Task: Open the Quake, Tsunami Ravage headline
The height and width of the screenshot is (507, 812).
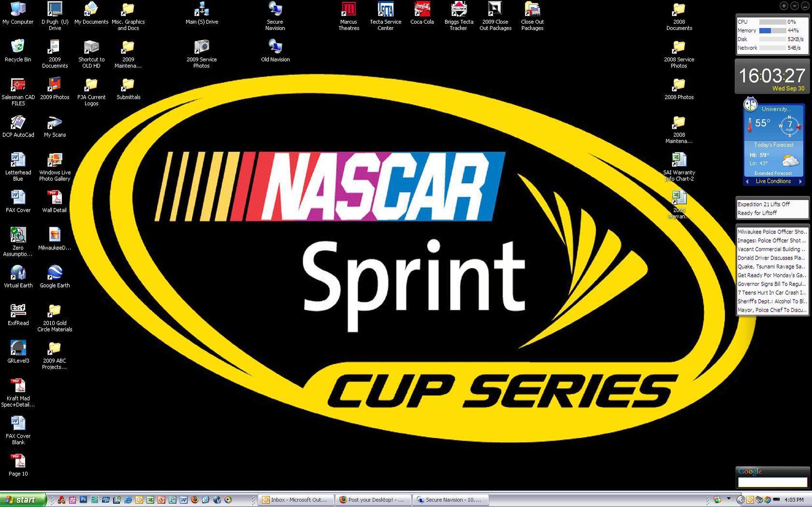Action: point(772,267)
